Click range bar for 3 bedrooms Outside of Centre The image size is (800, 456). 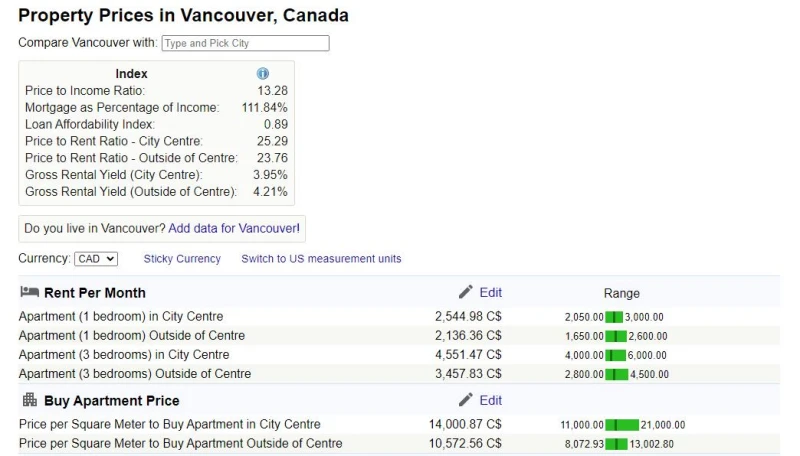[617, 374]
